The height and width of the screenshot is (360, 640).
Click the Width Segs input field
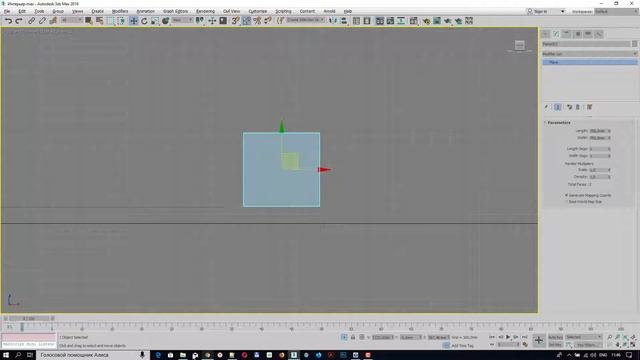coord(598,156)
